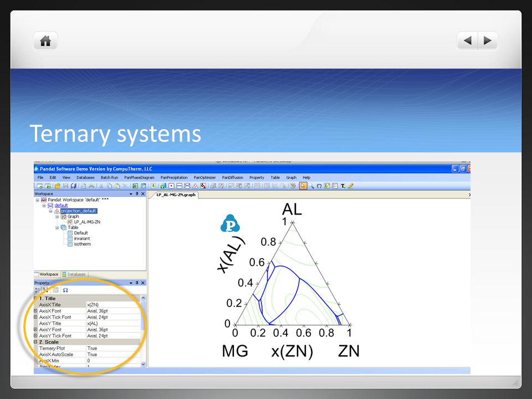The image size is (532, 399).
Task: Click the AxisX Title value x(ZN)
Action: pos(113,305)
